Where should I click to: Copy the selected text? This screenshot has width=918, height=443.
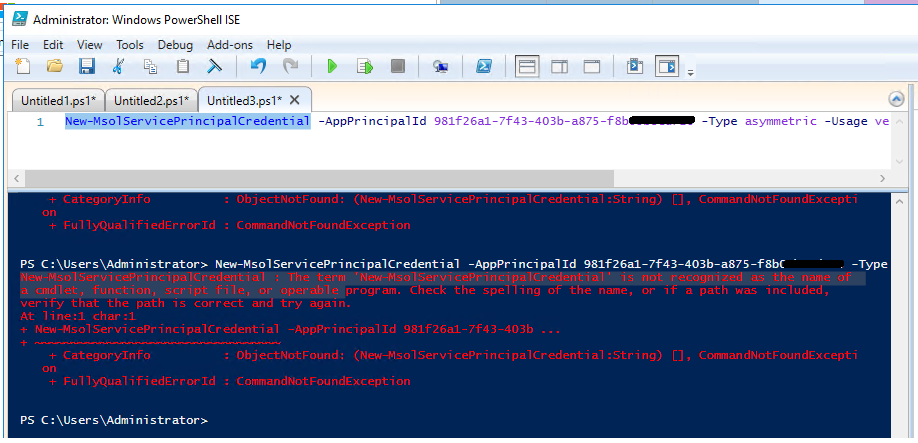click(151, 66)
